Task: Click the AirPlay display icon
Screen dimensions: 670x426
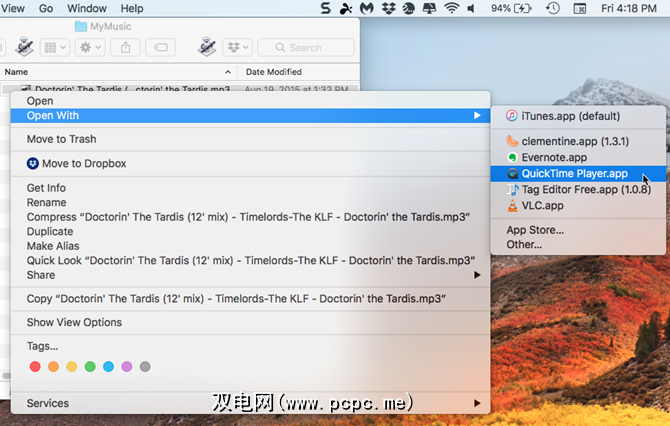Action: tap(429, 8)
